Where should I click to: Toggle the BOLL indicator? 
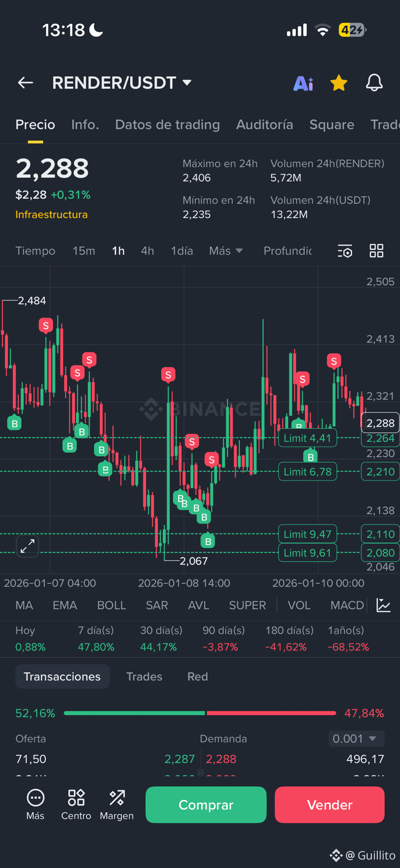(x=111, y=605)
